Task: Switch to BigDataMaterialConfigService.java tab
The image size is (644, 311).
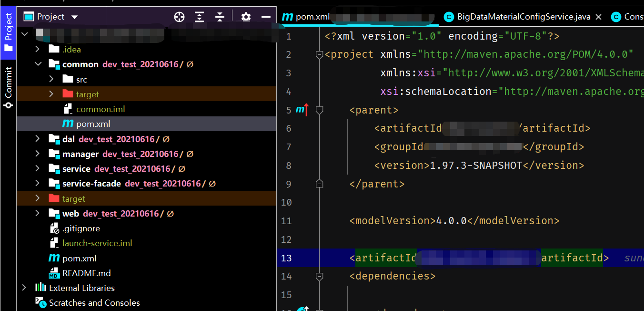Action: coord(523,17)
